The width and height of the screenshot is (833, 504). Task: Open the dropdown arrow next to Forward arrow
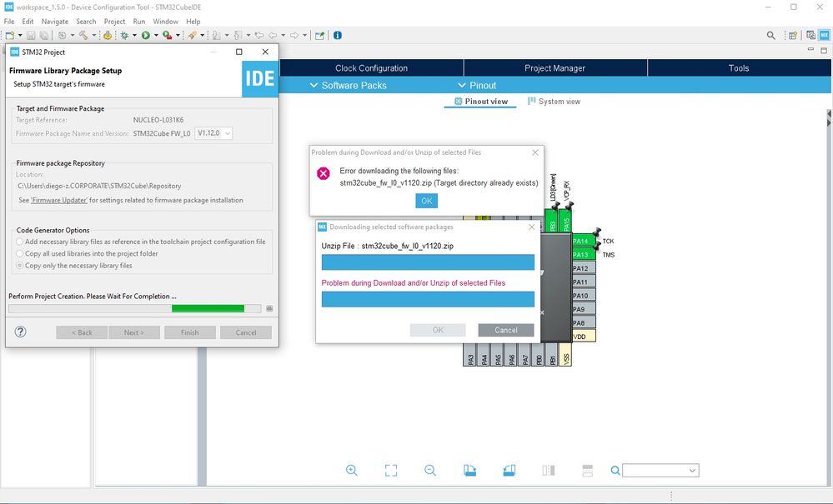point(304,36)
